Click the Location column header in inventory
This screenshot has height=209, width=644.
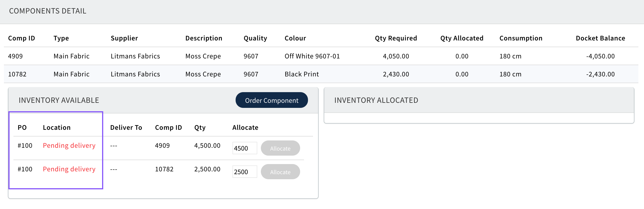pos(57,128)
